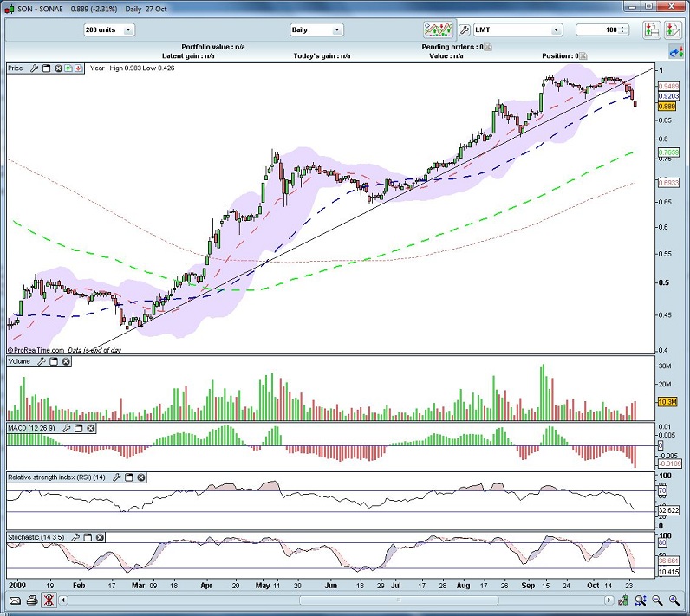
Task: Open Stochastic indicator settings wrench
Action: [75, 537]
